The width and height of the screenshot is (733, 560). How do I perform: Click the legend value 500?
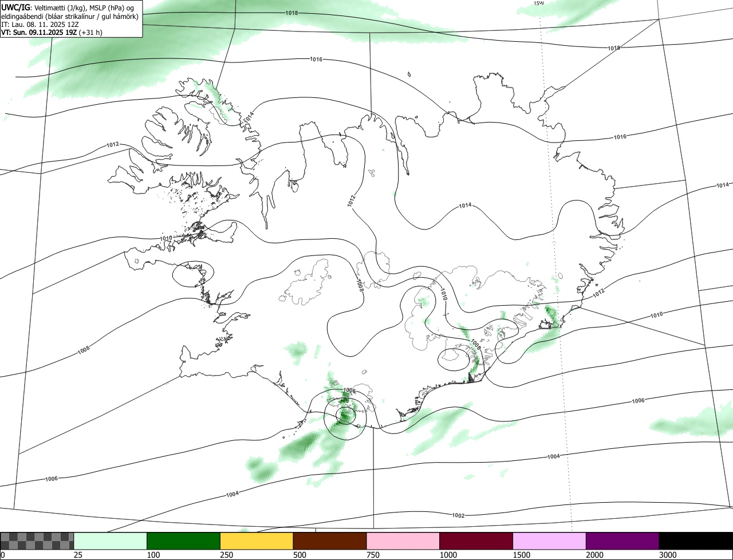[x=299, y=555]
